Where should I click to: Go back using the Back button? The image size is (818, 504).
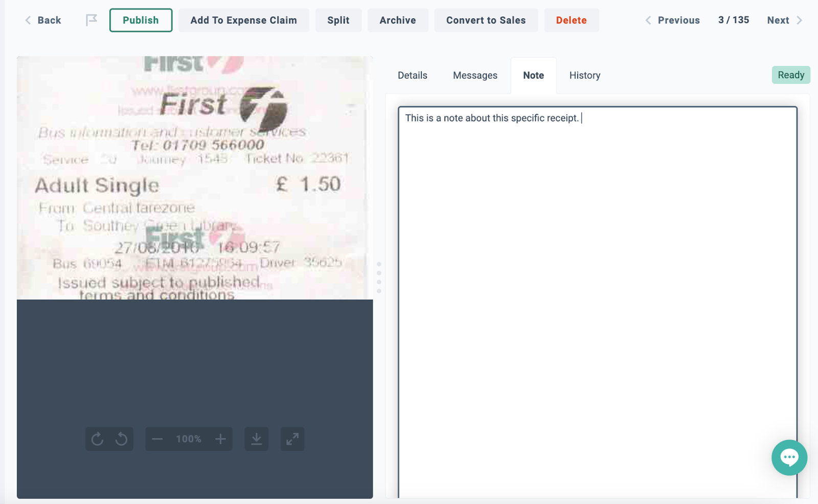click(x=43, y=20)
